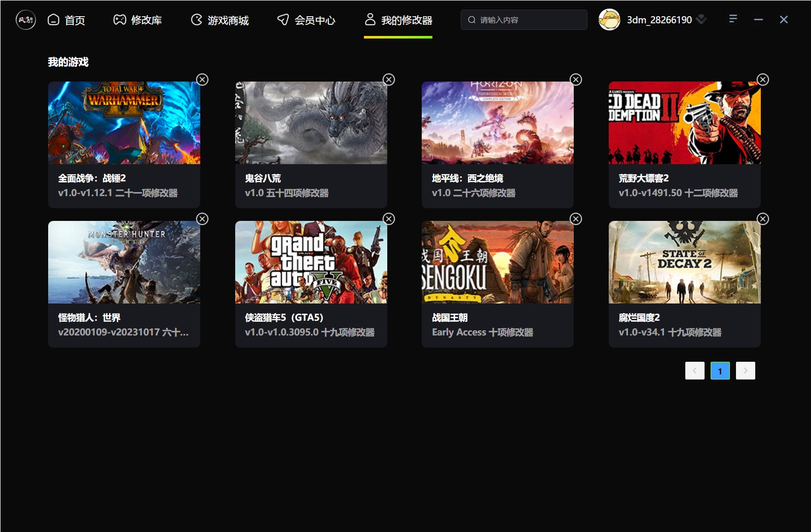This screenshot has height=532, width=811.
Task: Open the hamburger menu near the minimize button
Action: click(733, 19)
